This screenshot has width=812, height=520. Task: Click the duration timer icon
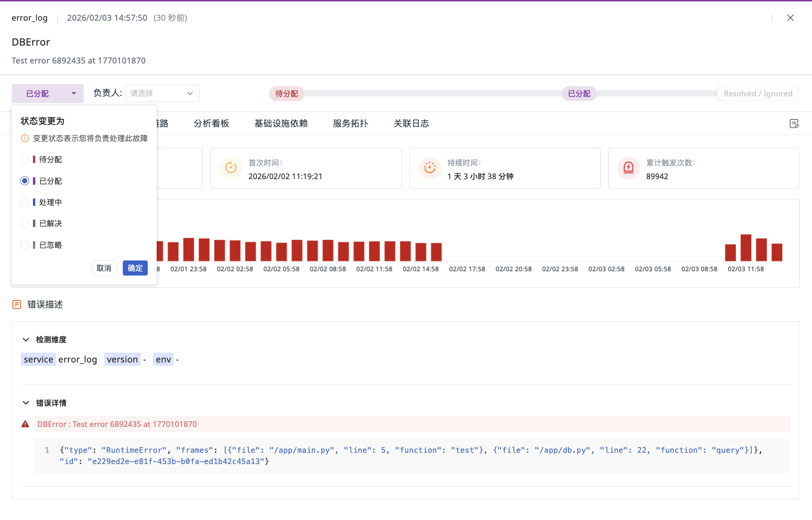tap(430, 168)
